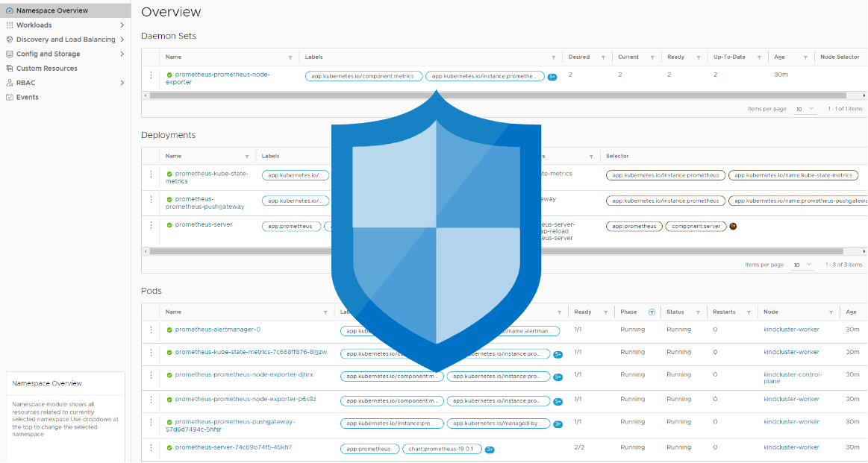Filter Daemon Sets by Desired column
The width and height of the screenshot is (868, 463).
[603, 57]
